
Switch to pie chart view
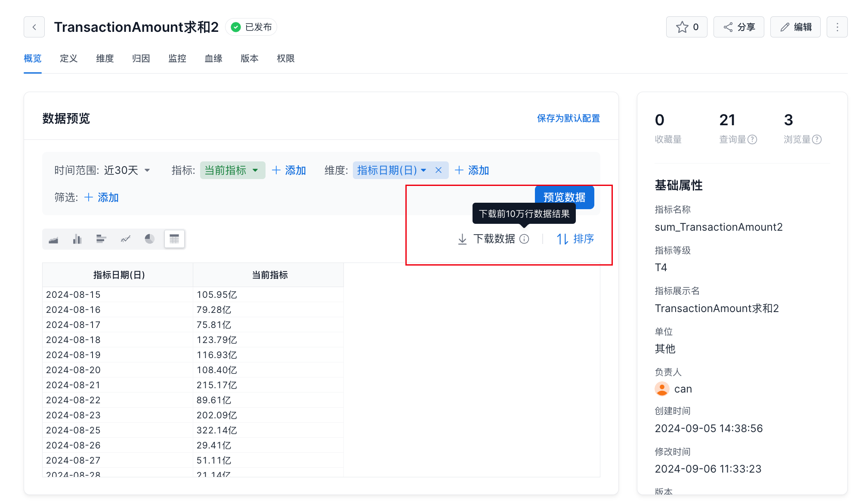coord(149,239)
